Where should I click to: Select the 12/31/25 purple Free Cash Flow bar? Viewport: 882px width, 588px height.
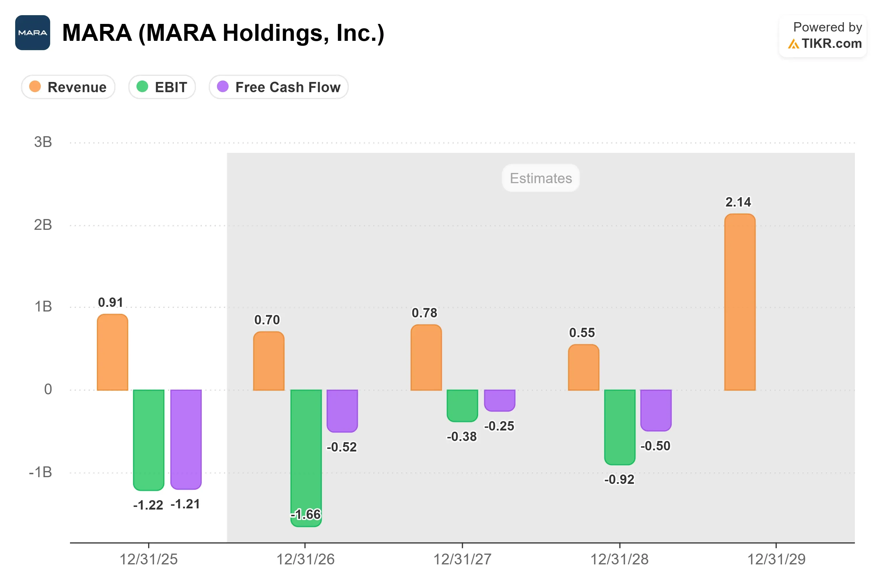point(186,440)
